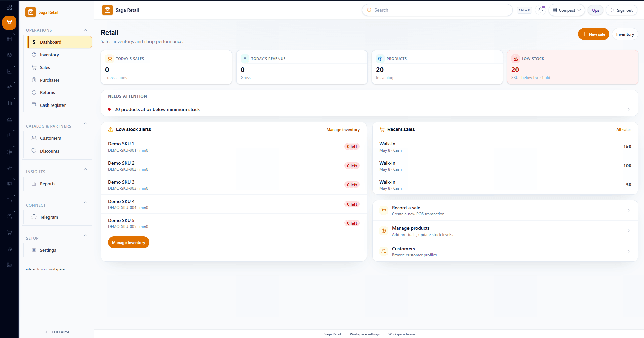The height and width of the screenshot is (338, 644).
Task: Collapse the Insights section
Action: (x=85, y=169)
